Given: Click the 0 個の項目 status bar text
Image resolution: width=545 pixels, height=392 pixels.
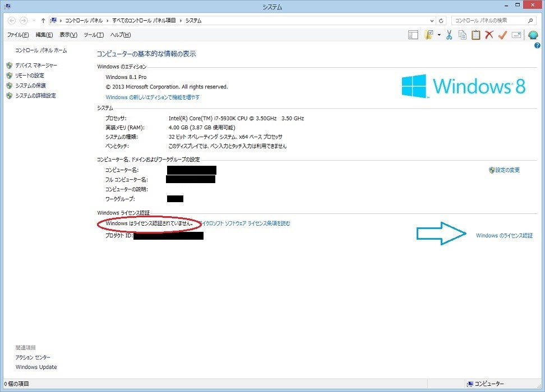Looking at the screenshot, I should (17, 384).
